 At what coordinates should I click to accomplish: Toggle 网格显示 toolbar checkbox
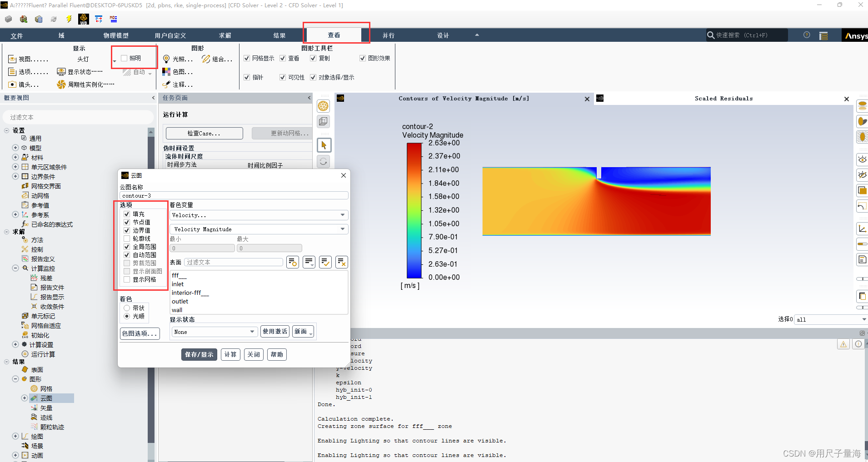(x=247, y=58)
